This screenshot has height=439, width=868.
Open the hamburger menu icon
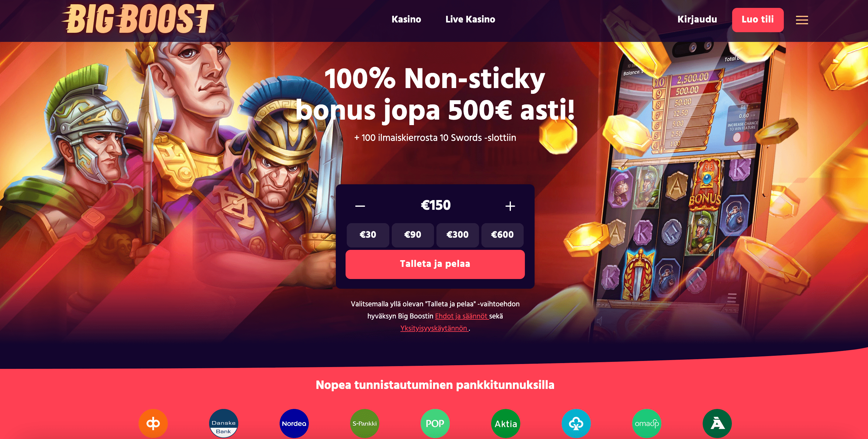coord(802,20)
